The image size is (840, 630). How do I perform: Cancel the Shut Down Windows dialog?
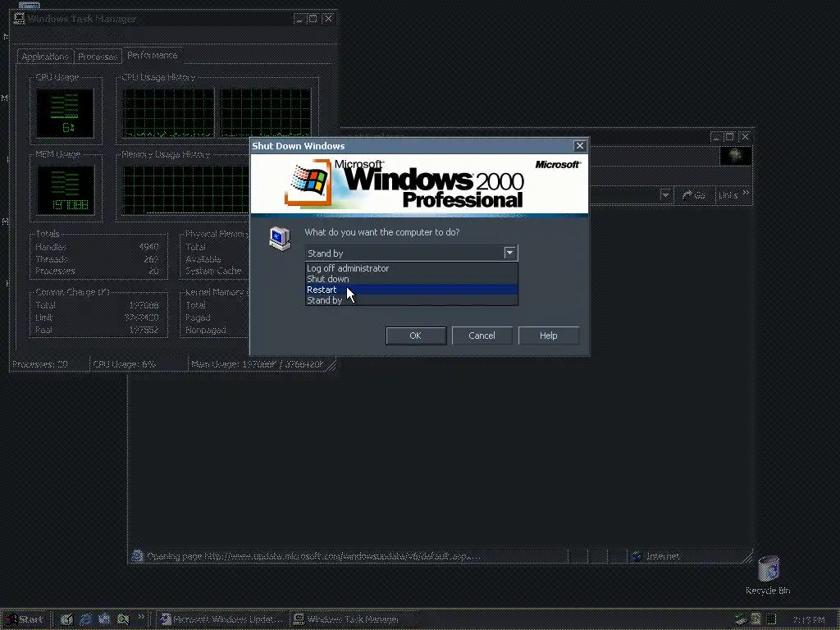point(482,336)
